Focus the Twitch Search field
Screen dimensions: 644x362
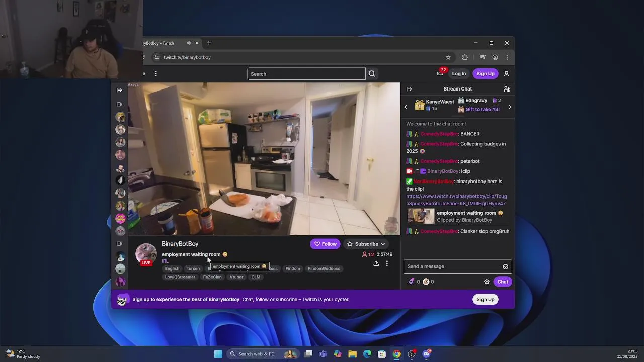306,74
